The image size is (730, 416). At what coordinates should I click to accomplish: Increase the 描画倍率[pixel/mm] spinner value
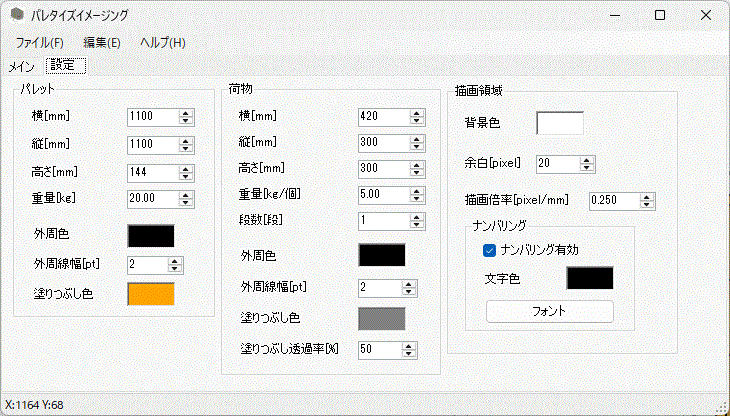(x=648, y=196)
